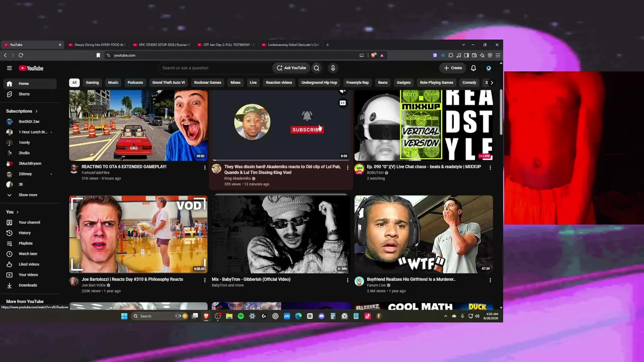Open the account avatar menu
The height and width of the screenshot is (362, 644).
489,68
